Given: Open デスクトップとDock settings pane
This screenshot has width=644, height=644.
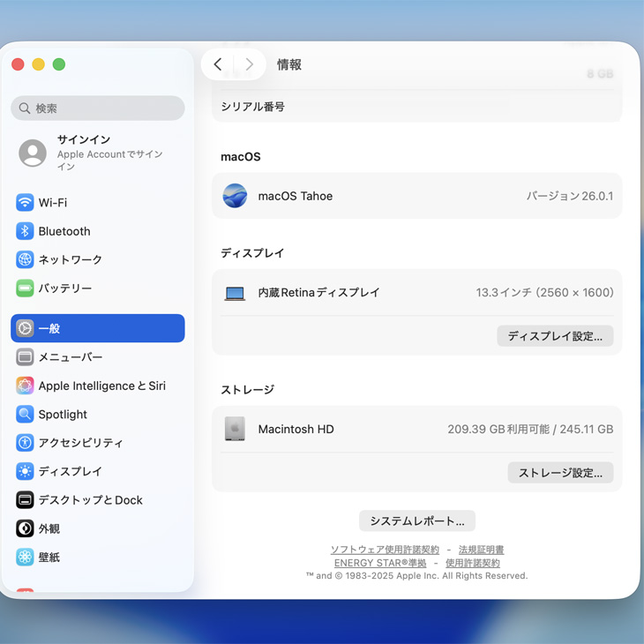Looking at the screenshot, I should (90, 500).
